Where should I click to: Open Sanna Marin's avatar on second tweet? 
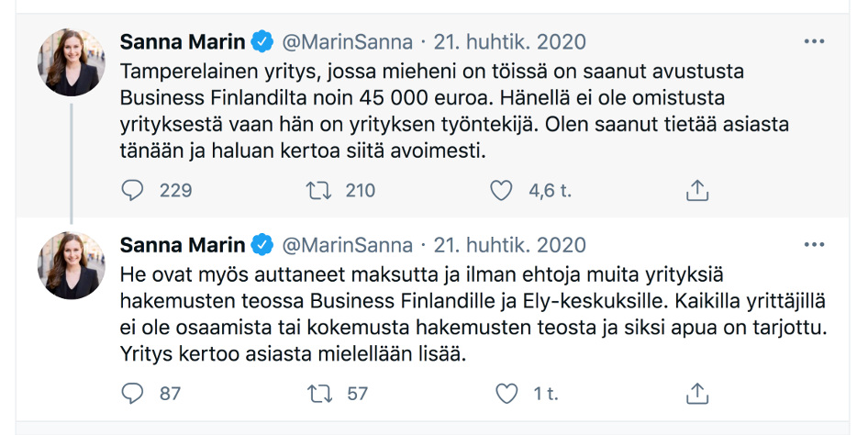[72, 265]
